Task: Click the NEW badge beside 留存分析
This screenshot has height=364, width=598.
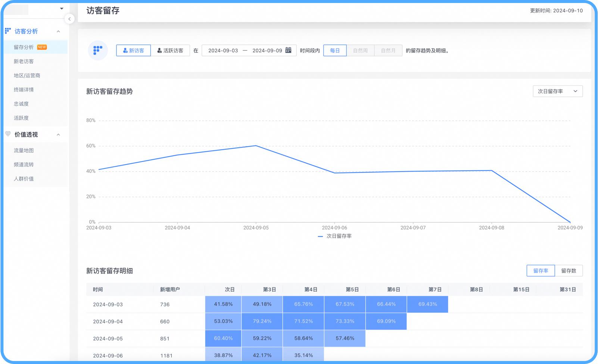Action: pyautogui.click(x=42, y=47)
